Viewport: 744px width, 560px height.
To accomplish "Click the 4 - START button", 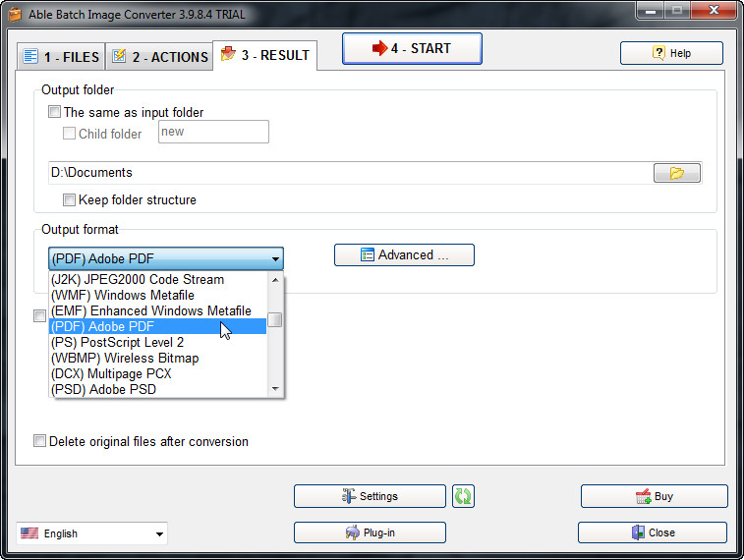I will click(412, 48).
